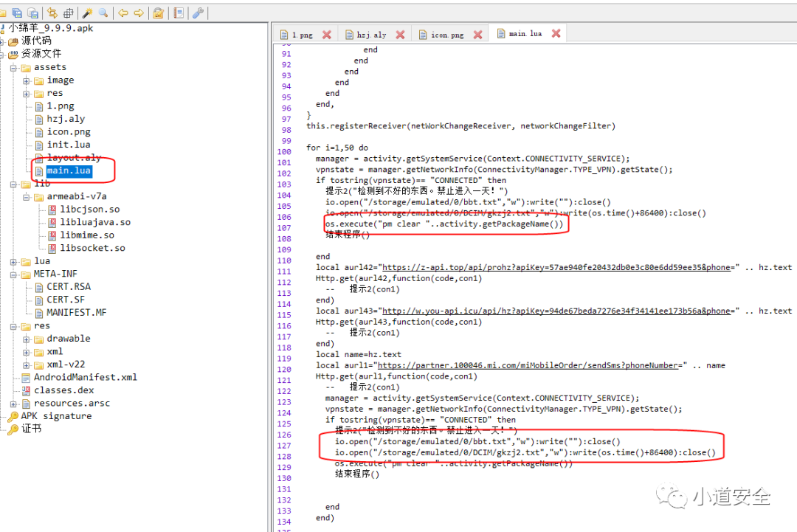Switch to the hzj.aly tab
The image size is (797, 532).
[371, 35]
